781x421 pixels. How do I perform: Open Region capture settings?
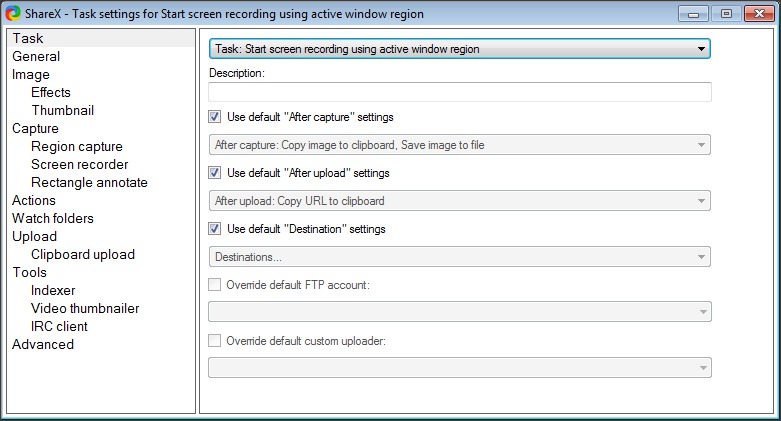(x=77, y=147)
